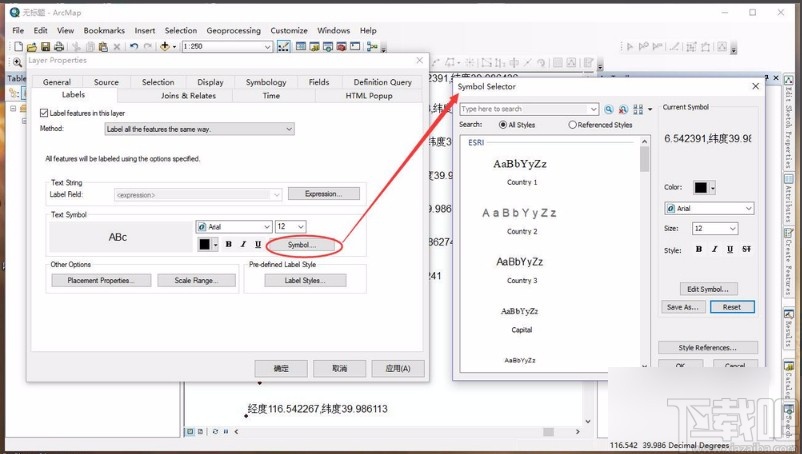Viewport: 802px width, 454px height.
Task: Open the map scale 1:250 dropdown
Action: tap(267, 47)
